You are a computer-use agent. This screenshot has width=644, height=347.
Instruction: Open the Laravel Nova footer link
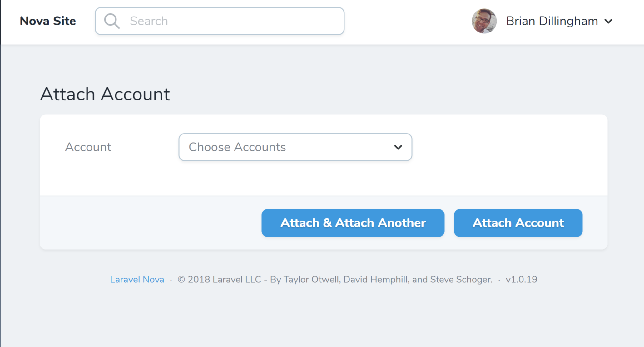coord(137,279)
